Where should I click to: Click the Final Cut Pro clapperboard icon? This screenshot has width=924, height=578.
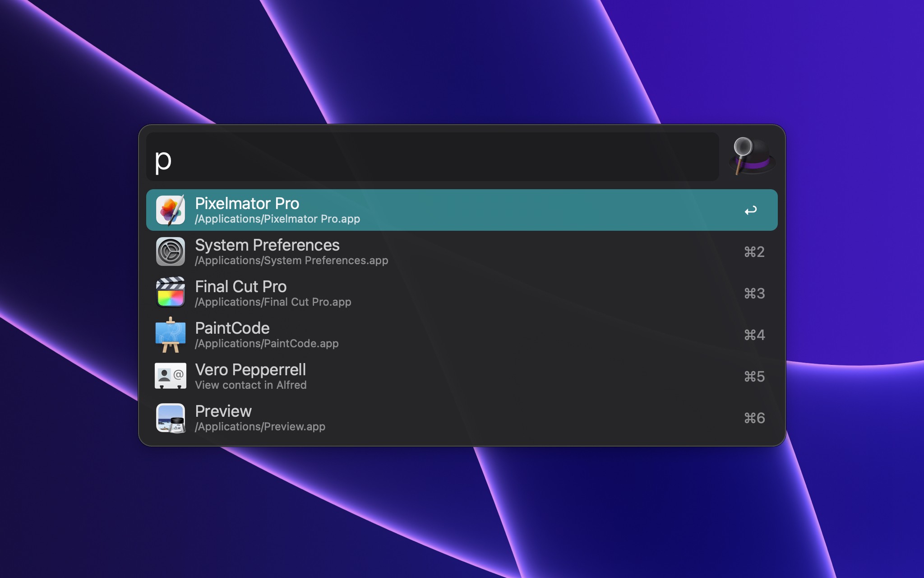tap(171, 293)
